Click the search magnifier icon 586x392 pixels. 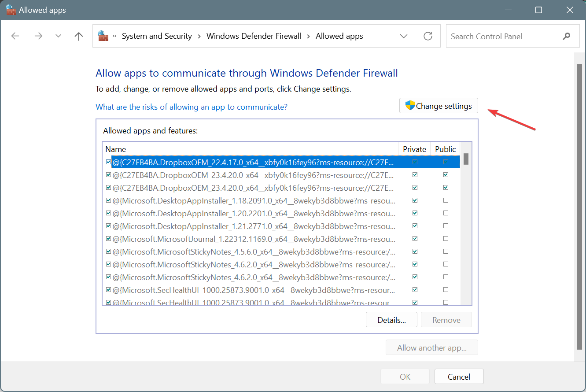(x=566, y=36)
